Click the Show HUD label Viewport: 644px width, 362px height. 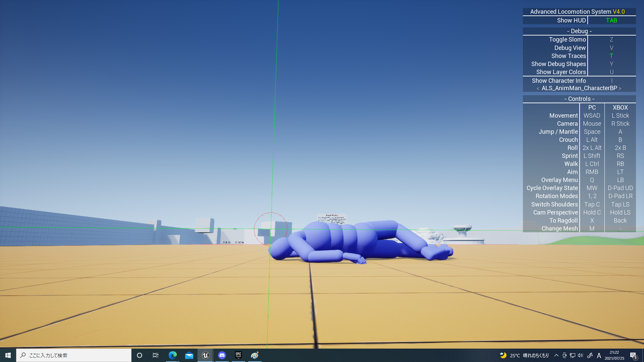click(572, 20)
